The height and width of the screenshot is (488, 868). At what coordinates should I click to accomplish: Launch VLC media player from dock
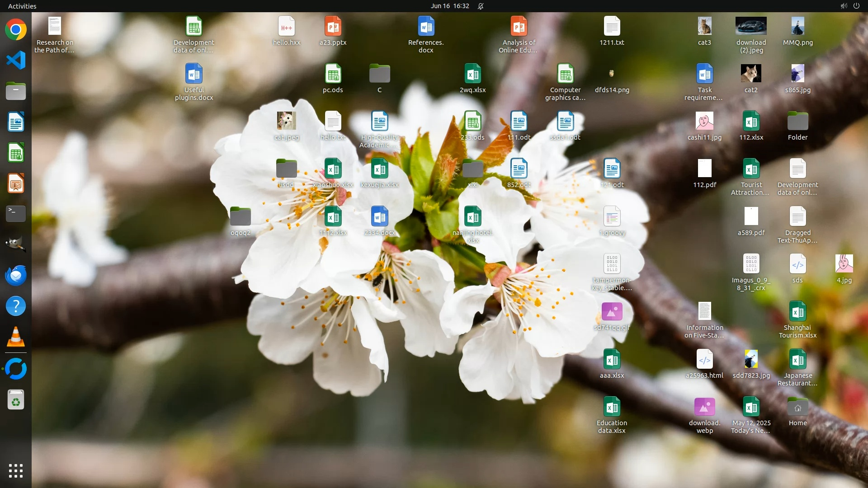coord(16,337)
